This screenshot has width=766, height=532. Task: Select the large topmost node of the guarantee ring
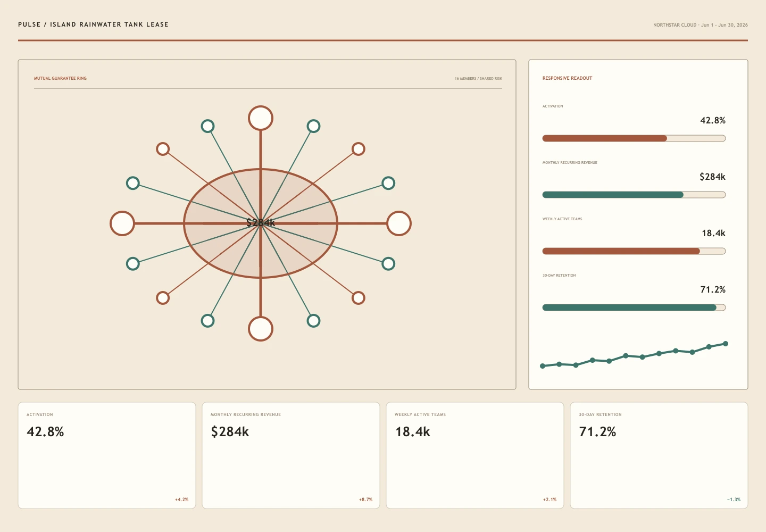point(261,118)
